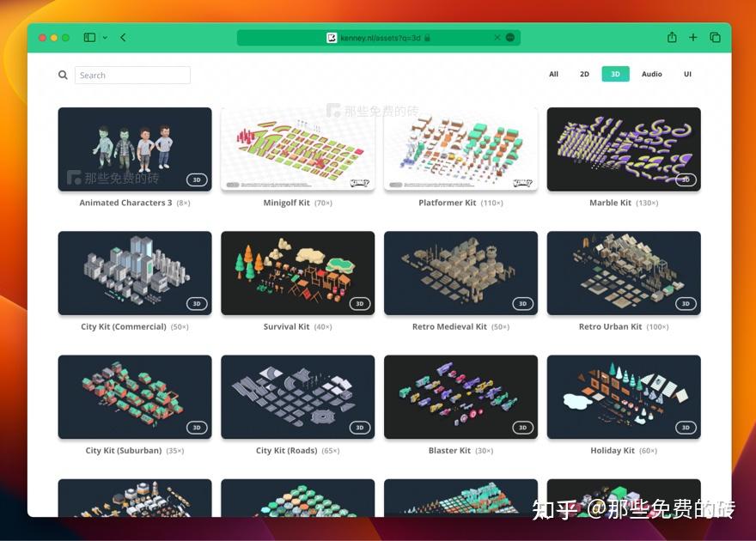The height and width of the screenshot is (541, 756).
Task: Open Retro Medieval Kit thumbnail
Action: tap(460, 273)
